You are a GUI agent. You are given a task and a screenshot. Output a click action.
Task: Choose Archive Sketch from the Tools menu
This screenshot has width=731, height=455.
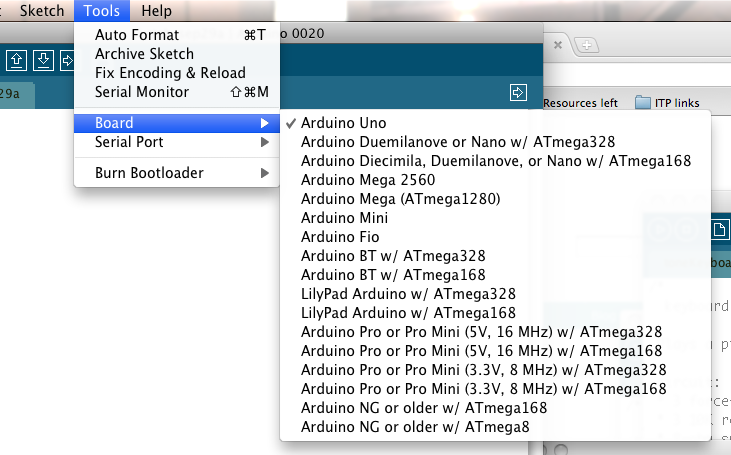click(144, 54)
